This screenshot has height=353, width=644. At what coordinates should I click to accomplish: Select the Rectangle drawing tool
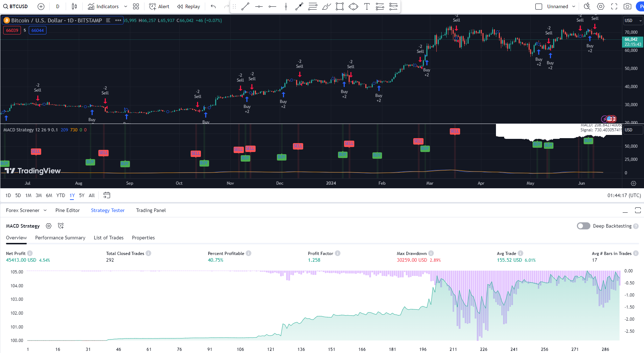tap(339, 6)
